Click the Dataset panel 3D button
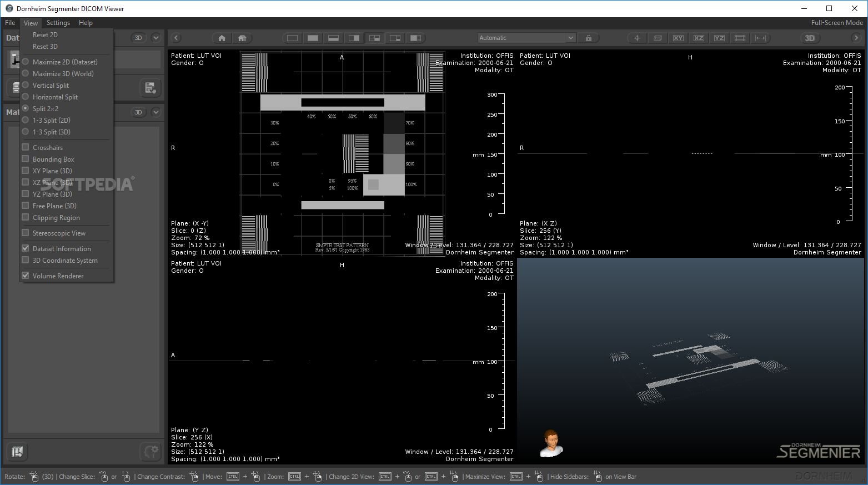The image size is (868, 485). point(138,38)
